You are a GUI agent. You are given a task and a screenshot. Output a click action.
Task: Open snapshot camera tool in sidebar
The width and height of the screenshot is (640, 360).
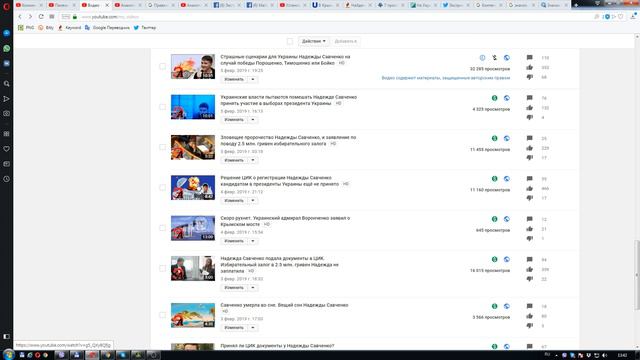coord(7,113)
